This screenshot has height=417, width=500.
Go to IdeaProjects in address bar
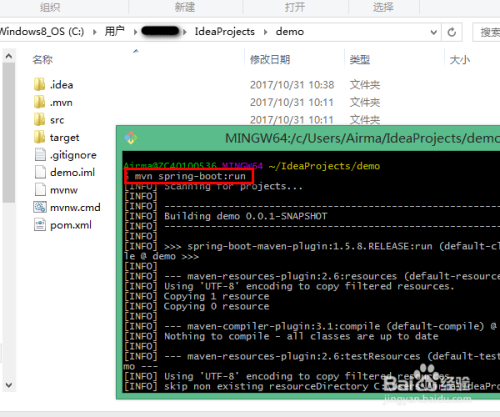[225, 32]
